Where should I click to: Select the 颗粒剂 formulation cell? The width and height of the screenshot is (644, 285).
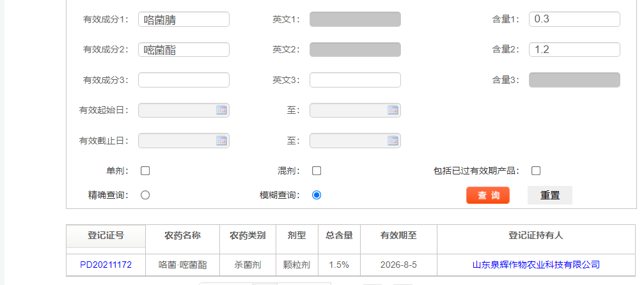pyautogui.click(x=297, y=265)
